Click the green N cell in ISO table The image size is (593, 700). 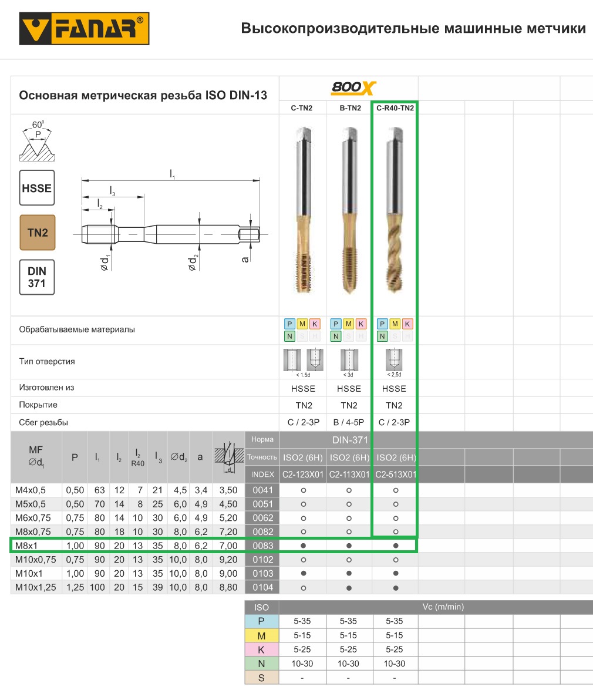261,664
